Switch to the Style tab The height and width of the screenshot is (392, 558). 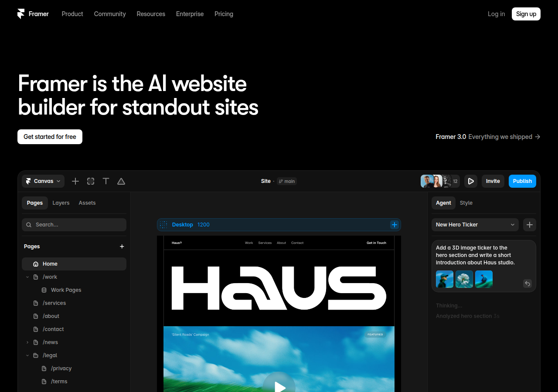[x=466, y=203]
